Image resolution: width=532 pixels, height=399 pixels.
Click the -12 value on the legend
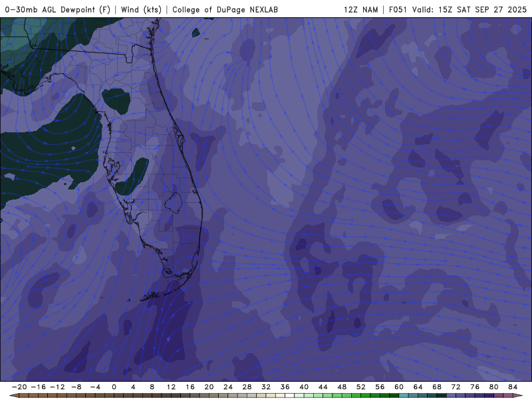(x=57, y=387)
